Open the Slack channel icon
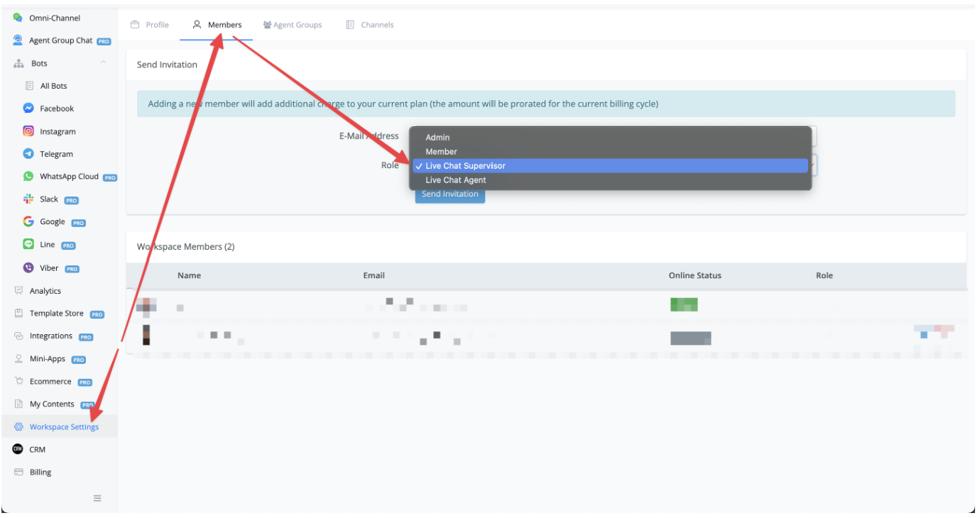 [28, 199]
